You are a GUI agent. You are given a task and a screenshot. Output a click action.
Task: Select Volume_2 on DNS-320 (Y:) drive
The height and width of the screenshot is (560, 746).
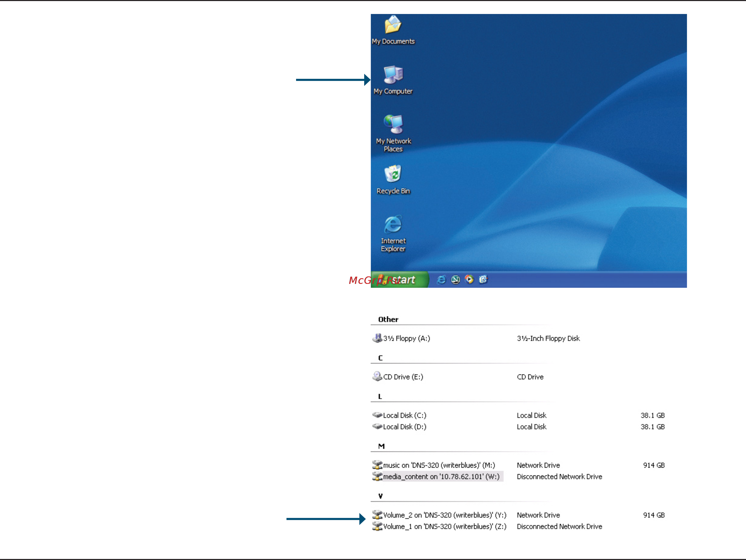click(439, 515)
